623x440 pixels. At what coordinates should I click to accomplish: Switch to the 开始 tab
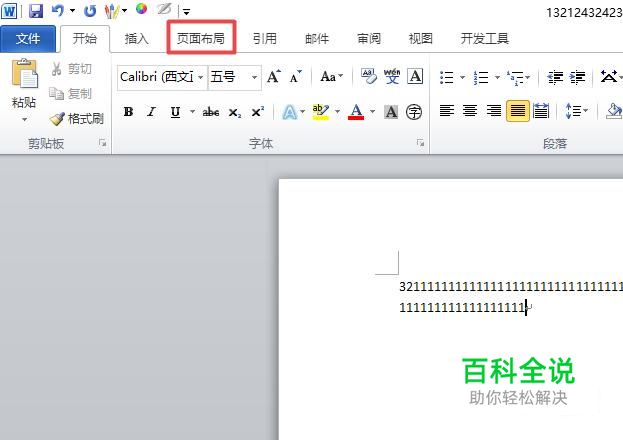point(85,39)
